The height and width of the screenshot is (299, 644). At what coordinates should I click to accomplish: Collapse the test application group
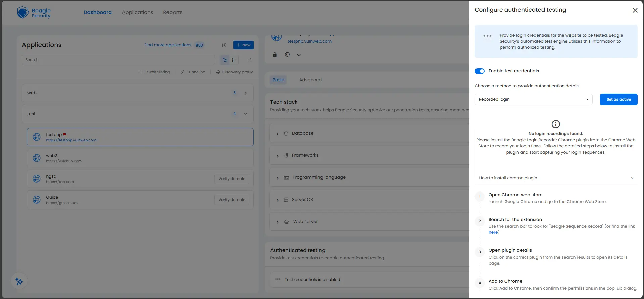(246, 114)
